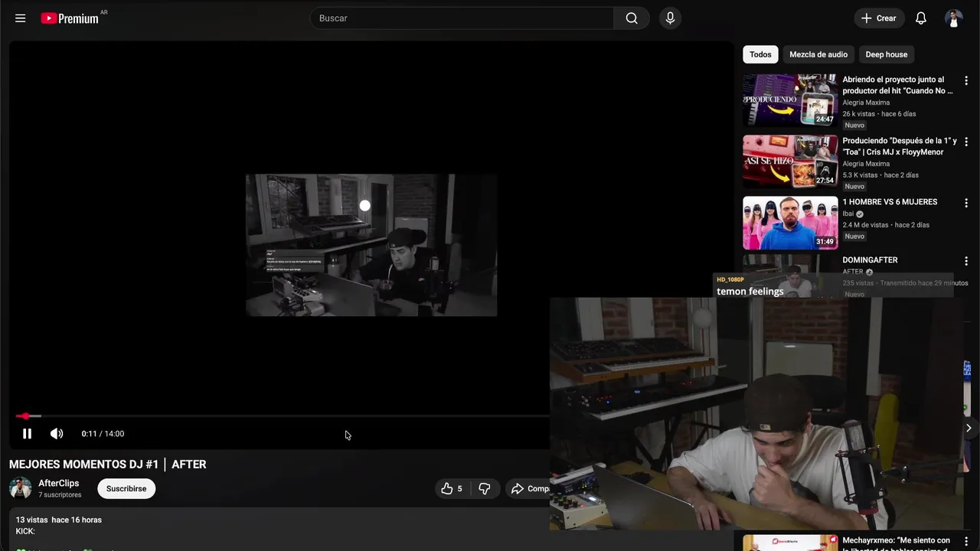Screen dimensions: 980x551
Task: Click the '7 suscriptores' text
Action: [60, 495]
